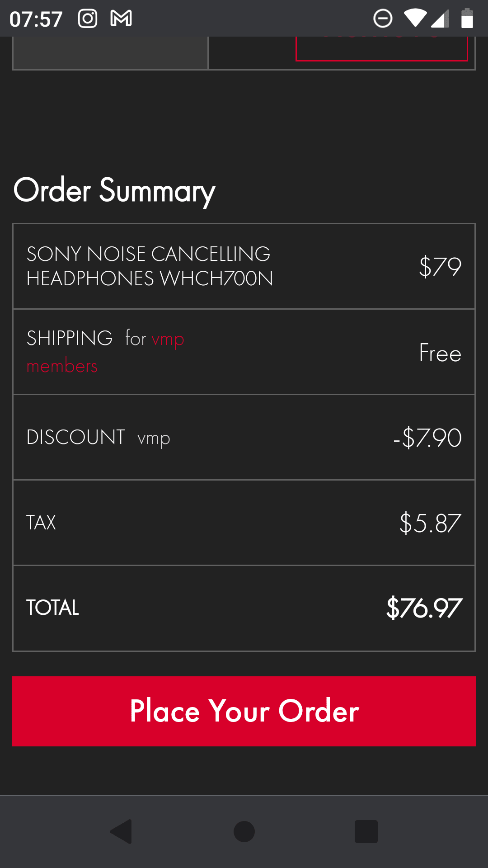Tap the Instagram notification icon
This screenshot has height=868, width=488.
click(88, 19)
